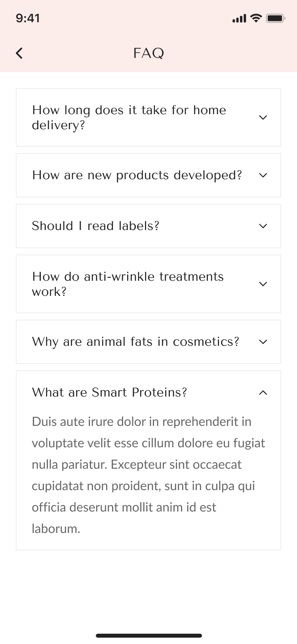Expand the read labels question chevron
Viewport: 297px width, 644px height.
(263, 226)
